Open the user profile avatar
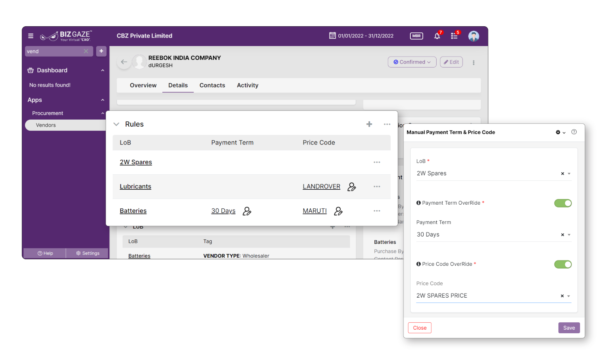Screen dimensions: 607x364 pos(473,36)
